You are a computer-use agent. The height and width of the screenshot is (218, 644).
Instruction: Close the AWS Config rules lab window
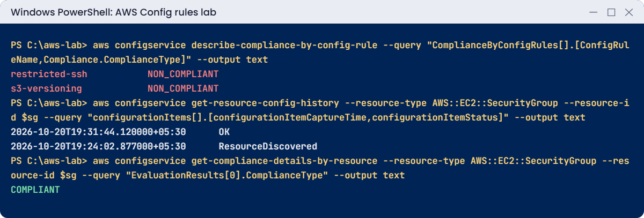(628, 12)
